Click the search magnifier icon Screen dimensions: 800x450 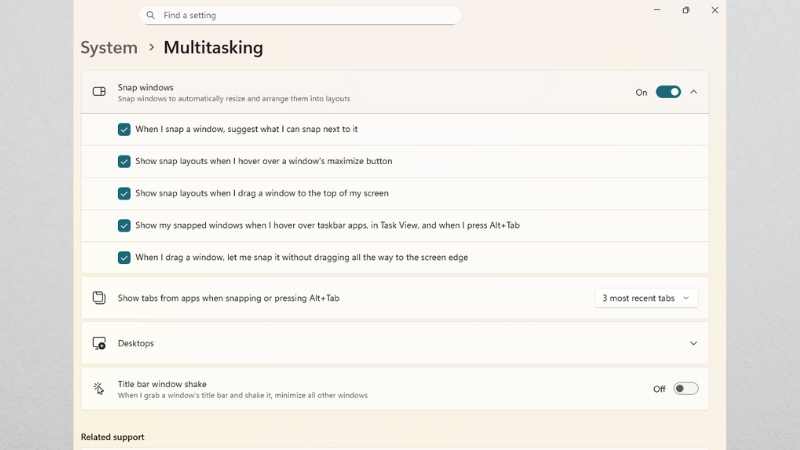(151, 15)
